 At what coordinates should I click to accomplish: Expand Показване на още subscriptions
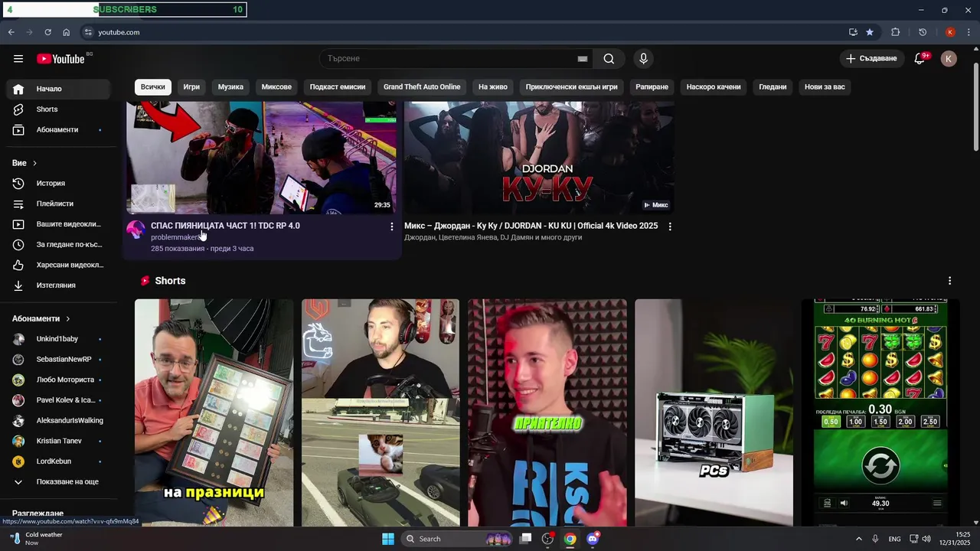58,482
